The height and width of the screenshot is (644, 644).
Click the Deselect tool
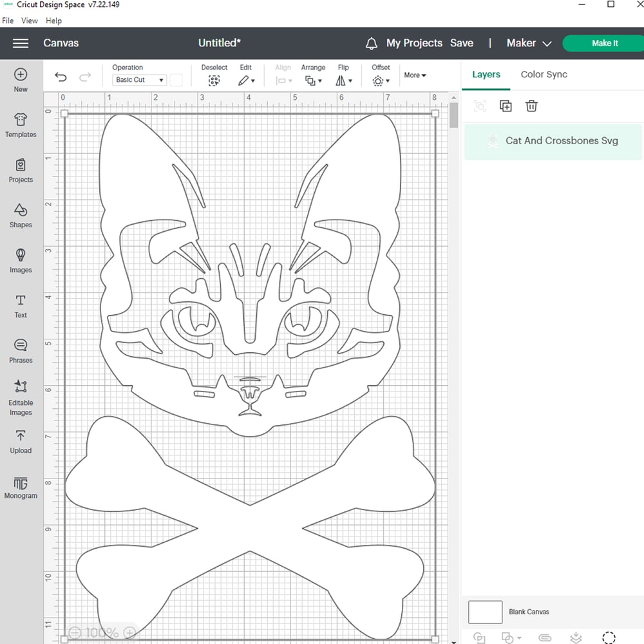click(214, 80)
